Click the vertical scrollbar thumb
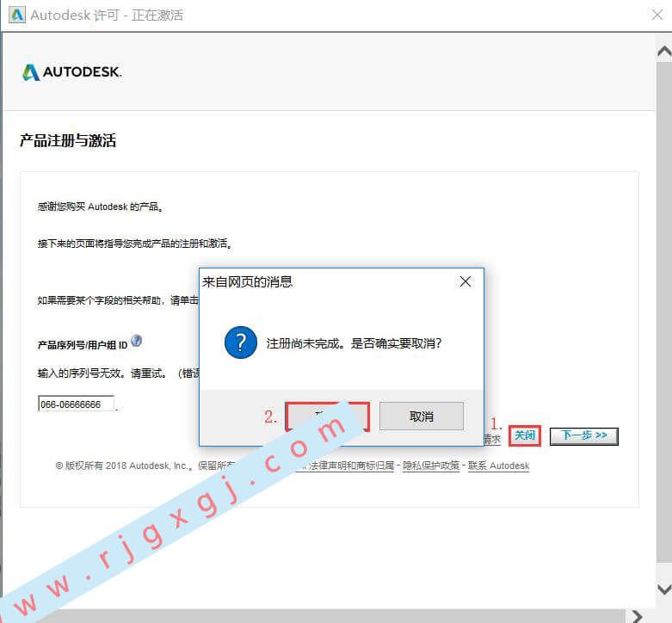Viewport: 672px width, 623px height. (664, 311)
